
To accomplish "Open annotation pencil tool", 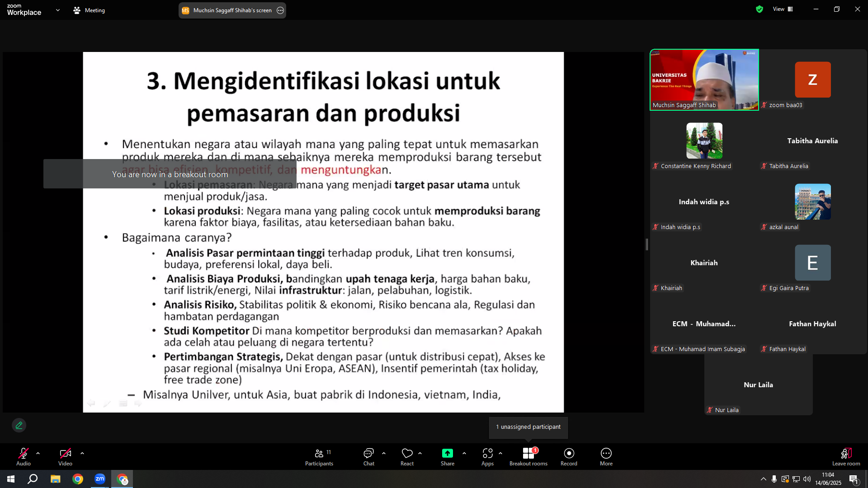I will (19, 425).
